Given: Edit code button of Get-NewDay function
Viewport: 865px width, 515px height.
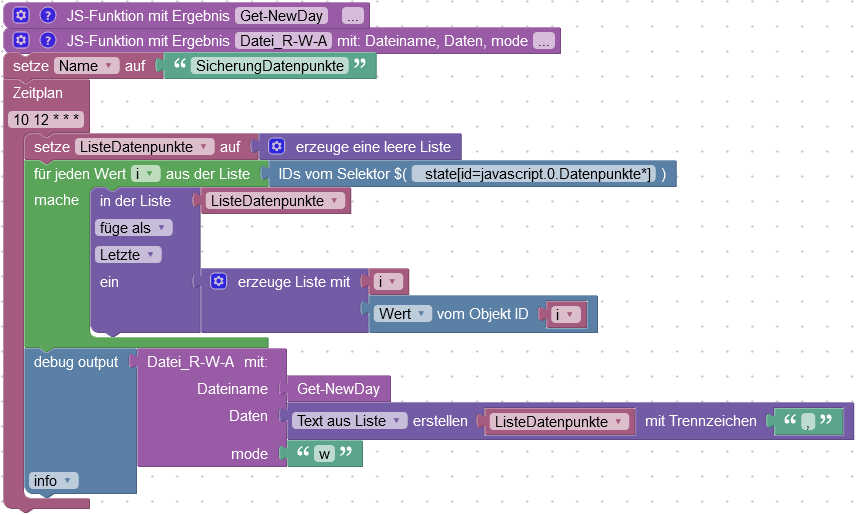Looking at the screenshot, I should (x=353, y=16).
